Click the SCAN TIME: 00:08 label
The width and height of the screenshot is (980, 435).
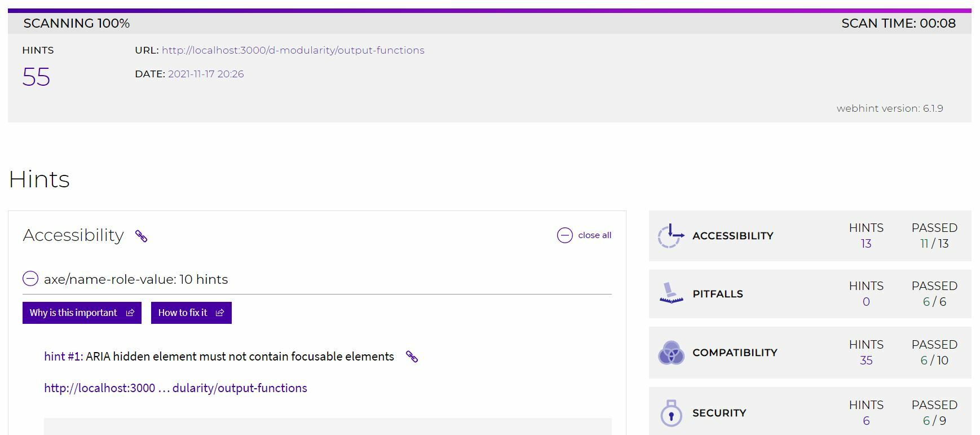click(x=898, y=23)
